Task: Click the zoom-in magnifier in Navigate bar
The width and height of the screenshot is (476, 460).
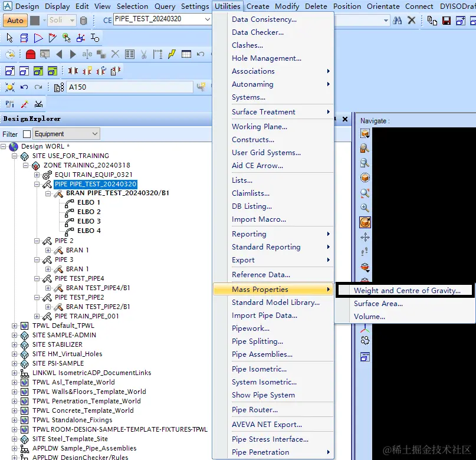Action: (x=365, y=208)
